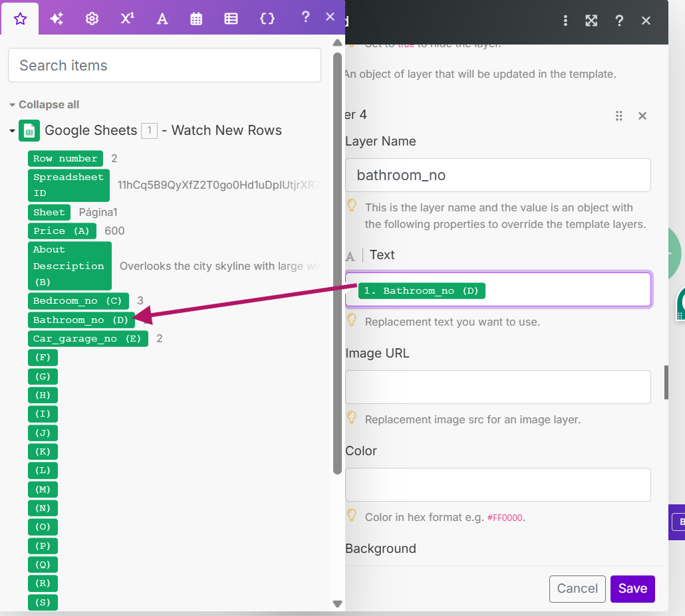Open module dialog help
Image resolution: width=685 pixels, height=616 pixels.
point(619,21)
